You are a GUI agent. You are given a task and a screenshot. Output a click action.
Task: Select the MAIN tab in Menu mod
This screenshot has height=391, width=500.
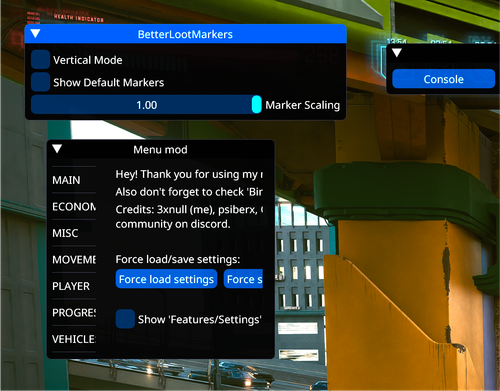click(66, 180)
